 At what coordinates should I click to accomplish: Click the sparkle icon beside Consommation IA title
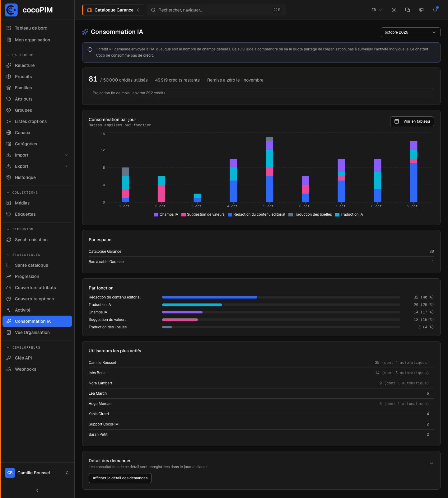coord(85,32)
